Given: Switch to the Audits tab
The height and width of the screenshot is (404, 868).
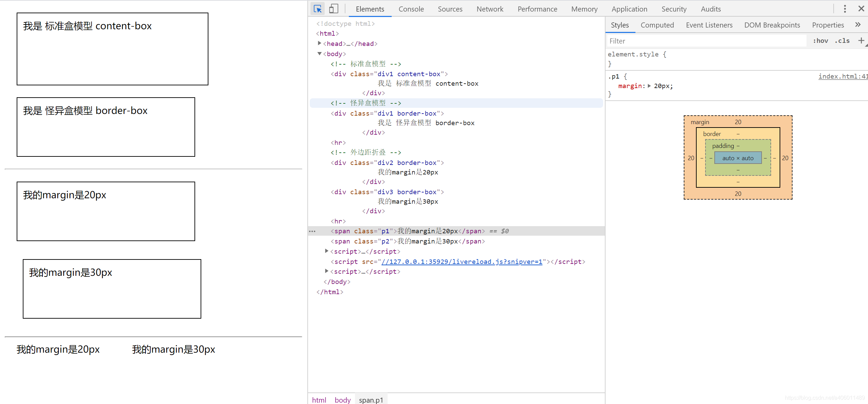Looking at the screenshot, I should click(711, 9).
